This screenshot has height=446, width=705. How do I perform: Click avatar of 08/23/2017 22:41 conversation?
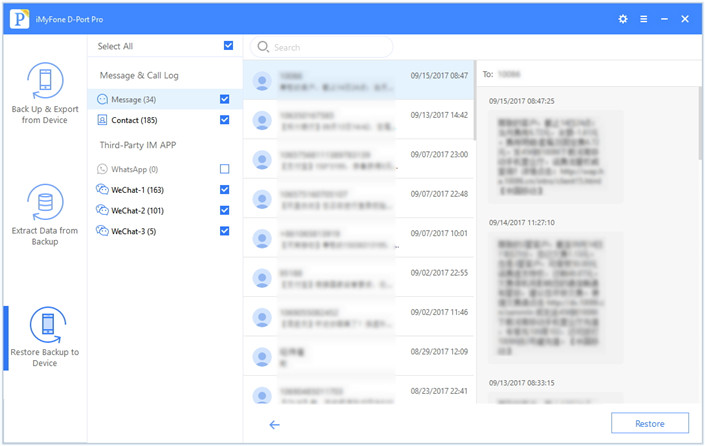[262, 395]
